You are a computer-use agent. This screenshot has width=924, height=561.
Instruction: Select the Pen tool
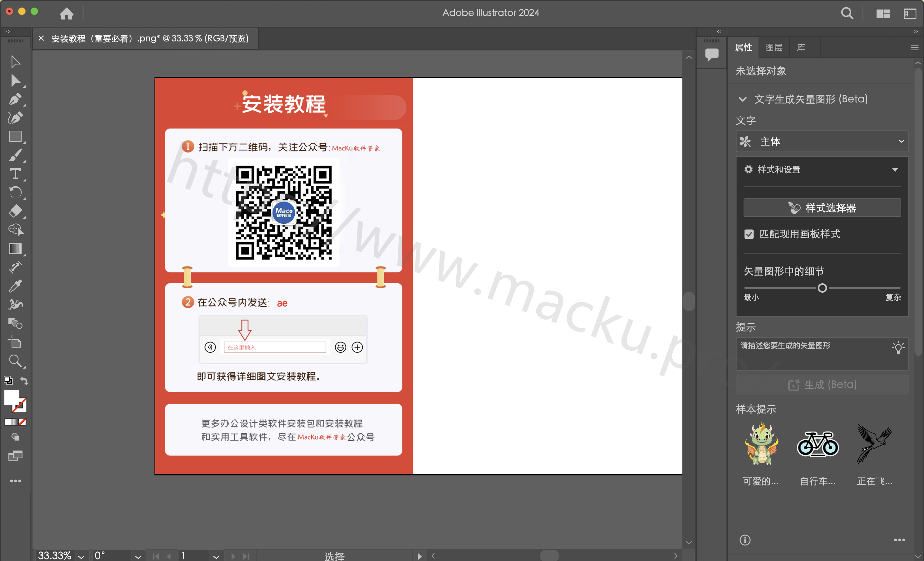point(15,99)
